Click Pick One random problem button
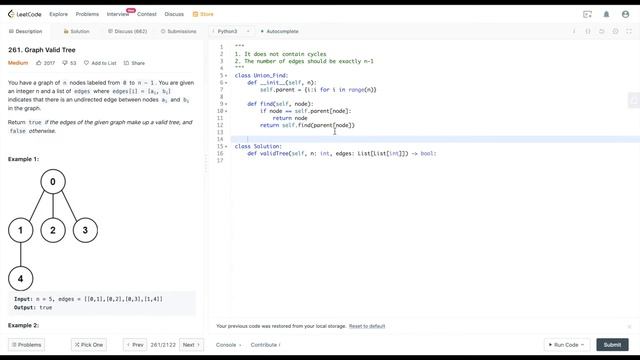Screen dimensions: 640x360 coord(89,345)
